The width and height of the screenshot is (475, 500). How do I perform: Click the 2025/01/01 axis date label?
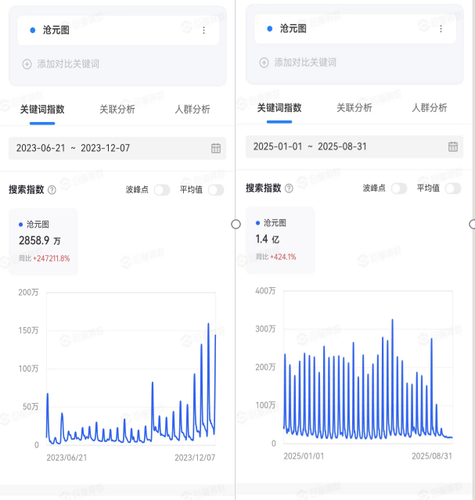(304, 456)
